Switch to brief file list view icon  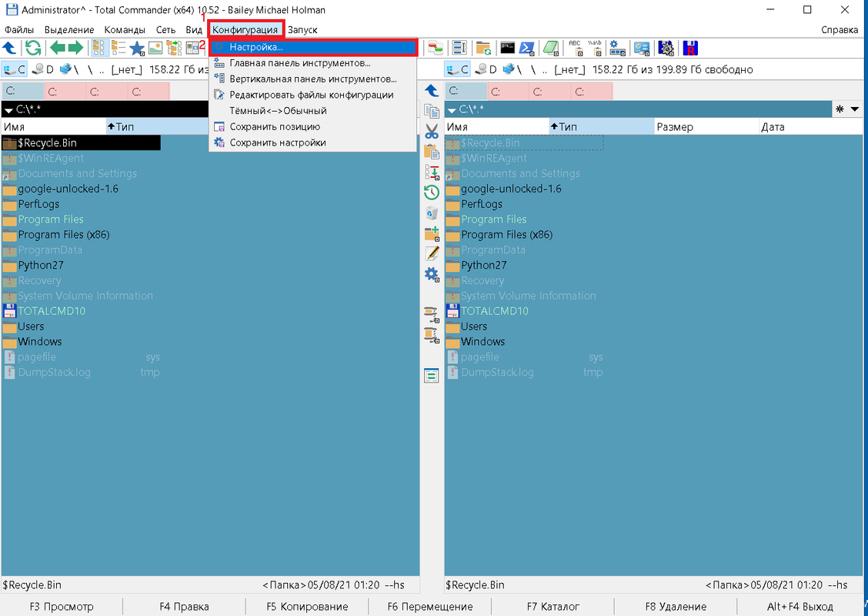tap(99, 49)
